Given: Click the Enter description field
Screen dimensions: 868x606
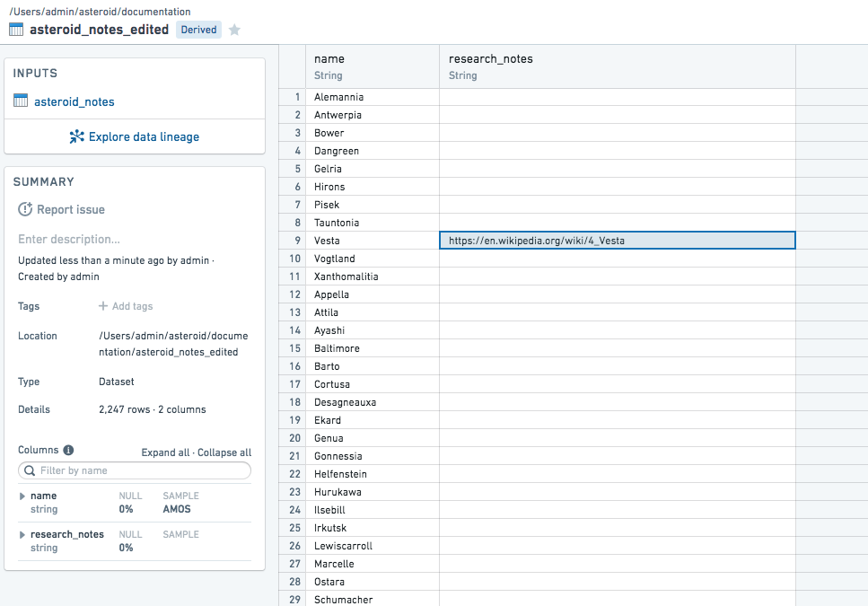Looking at the screenshot, I should coord(68,239).
